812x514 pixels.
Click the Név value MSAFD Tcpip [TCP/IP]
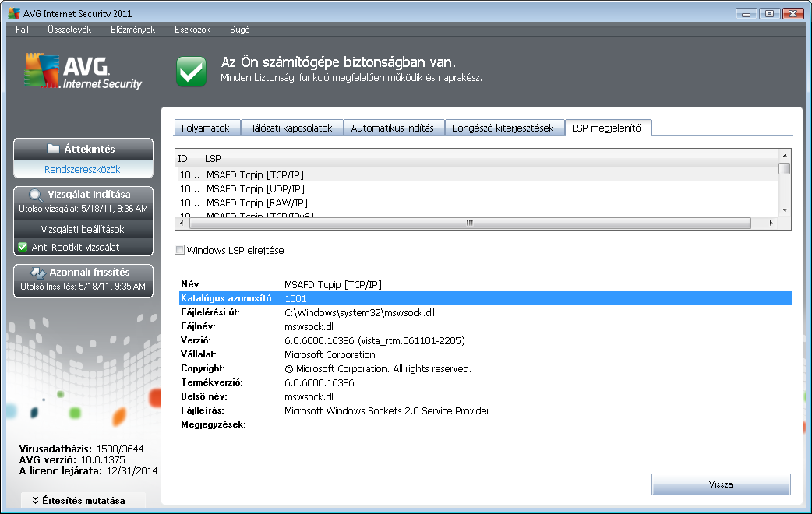pos(333,285)
